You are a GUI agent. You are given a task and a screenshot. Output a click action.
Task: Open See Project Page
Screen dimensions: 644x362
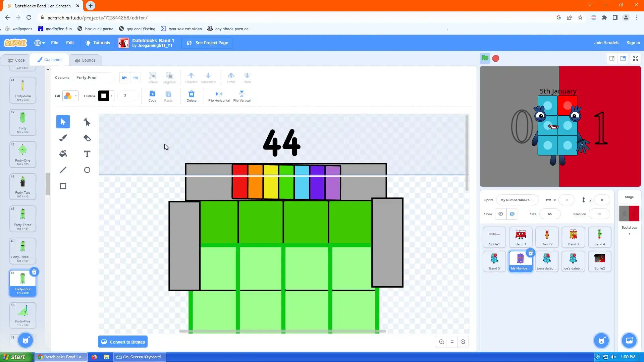click(207, 43)
